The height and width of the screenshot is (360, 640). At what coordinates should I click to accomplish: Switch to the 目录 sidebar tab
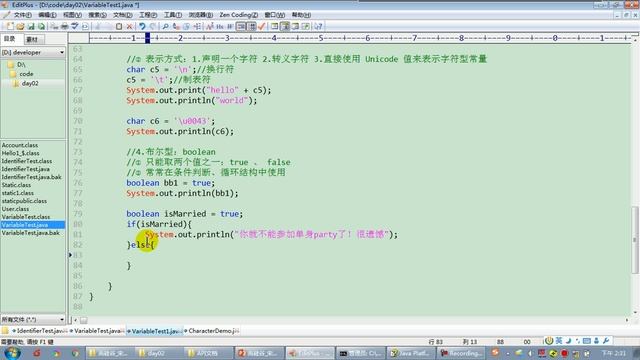(10, 39)
